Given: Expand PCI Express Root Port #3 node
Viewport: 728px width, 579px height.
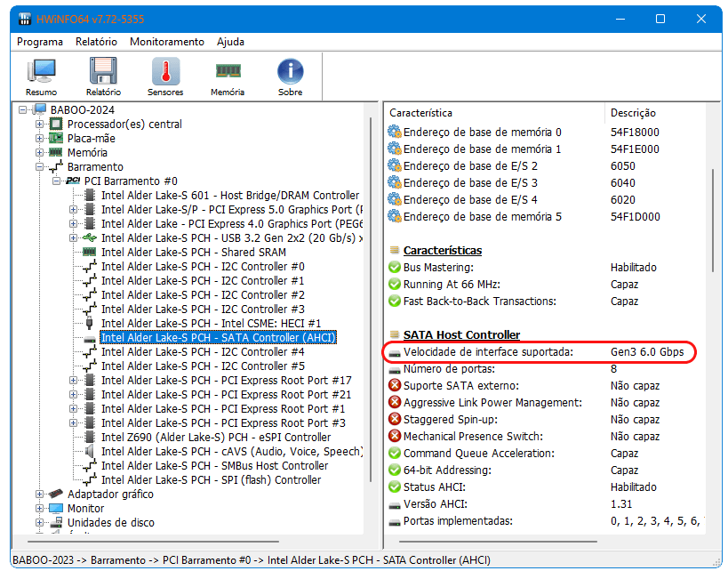Looking at the screenshot, I should pyautogui.click(x=74, y=422).
